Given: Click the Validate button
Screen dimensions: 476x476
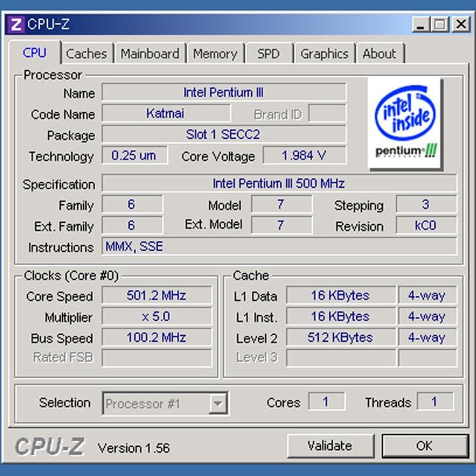Looking at the screenshot, I should [x=331, y=446].
